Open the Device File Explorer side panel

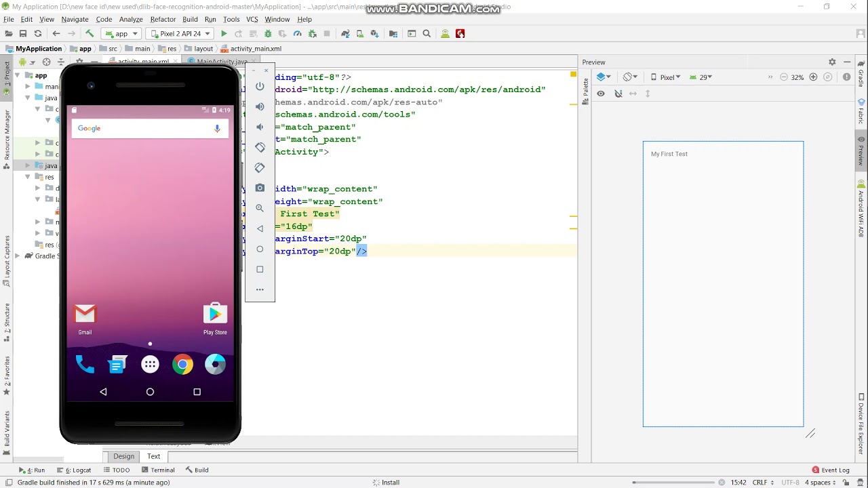click(861, 423)
